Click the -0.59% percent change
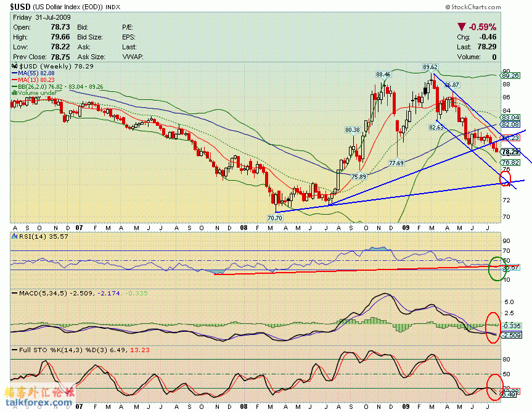This screenshot has width=532, height=412. click(483, 27)
